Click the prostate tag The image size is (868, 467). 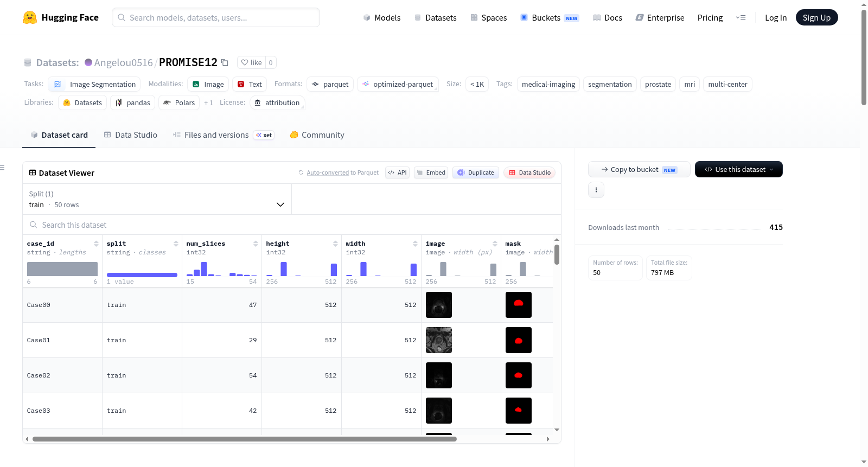pos(658,84)
